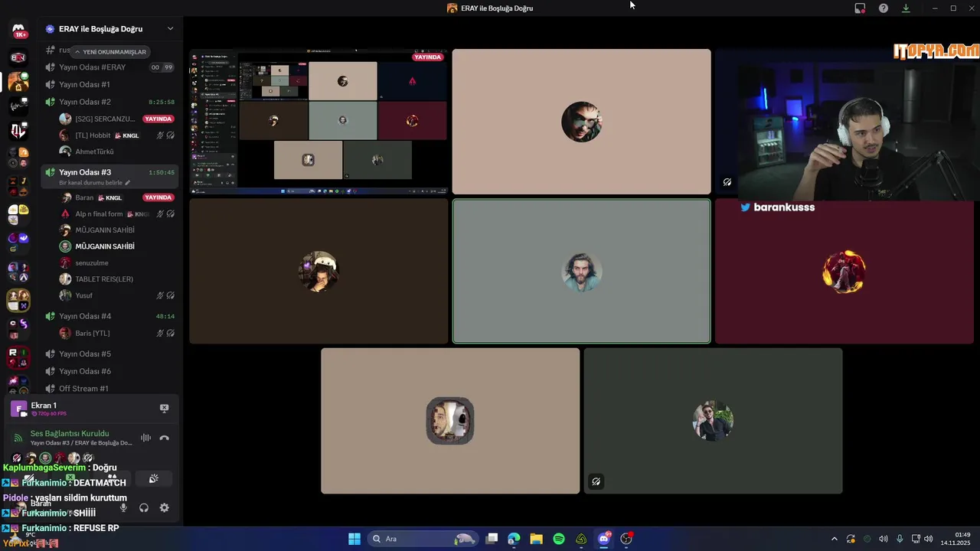Open activities button in voice panel
Screen dimensions: 980x551
click(112, 479)
